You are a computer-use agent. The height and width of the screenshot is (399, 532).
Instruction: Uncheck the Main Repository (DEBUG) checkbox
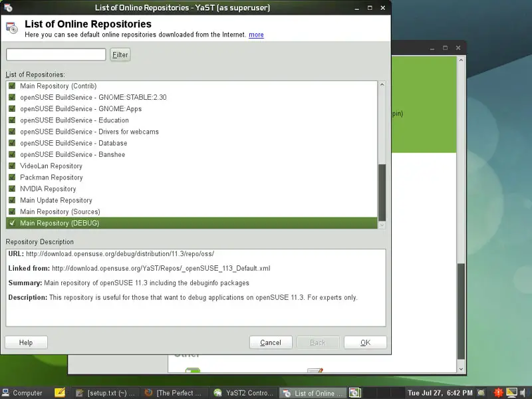tap(12, 223)
